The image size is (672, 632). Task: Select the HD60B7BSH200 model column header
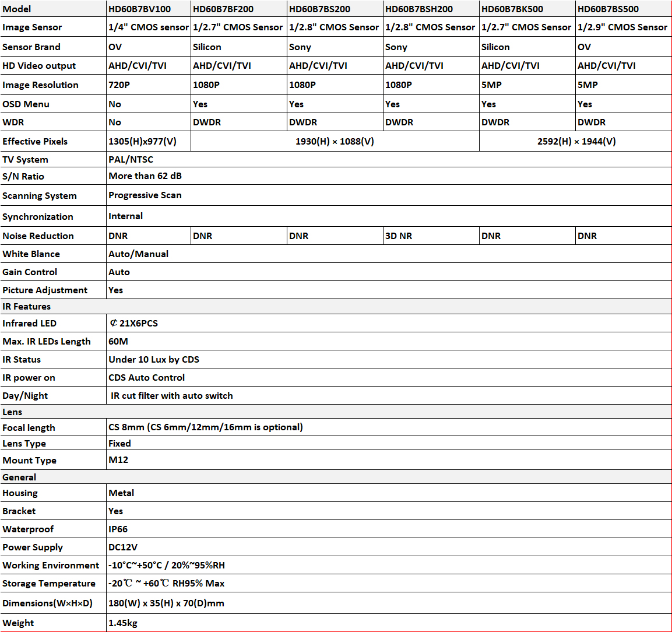pos(419,9)
